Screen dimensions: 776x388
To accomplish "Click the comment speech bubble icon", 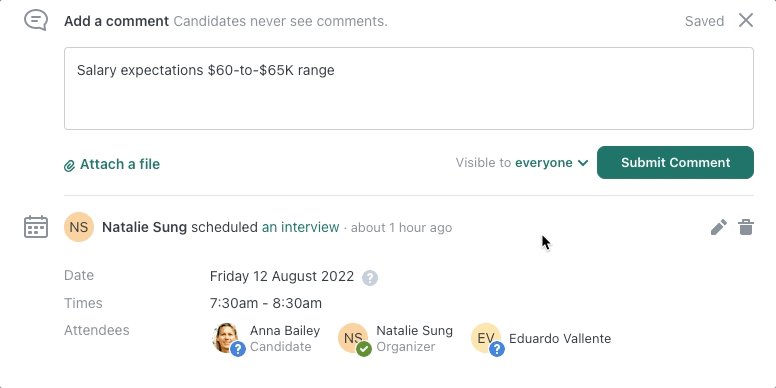I will [x=36, y=21].
